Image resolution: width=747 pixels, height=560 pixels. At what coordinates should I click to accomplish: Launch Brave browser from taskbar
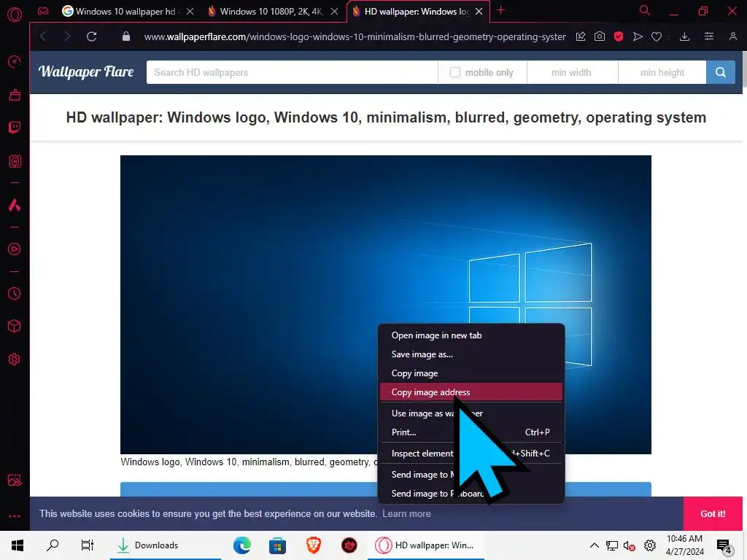click(314, 545)
